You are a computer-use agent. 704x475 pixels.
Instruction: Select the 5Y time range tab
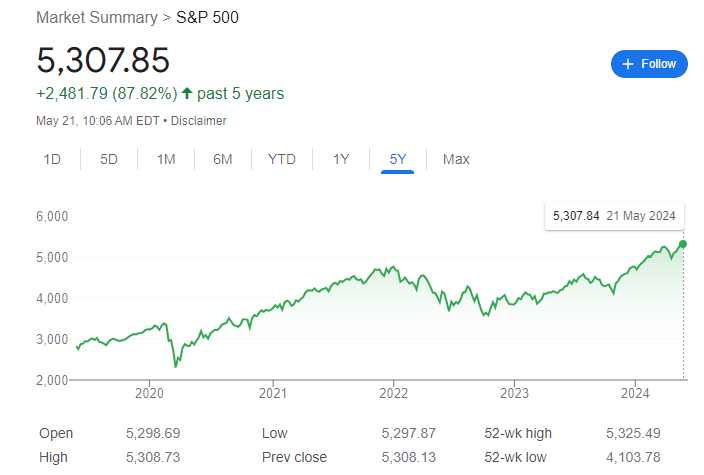click(398, 159)
